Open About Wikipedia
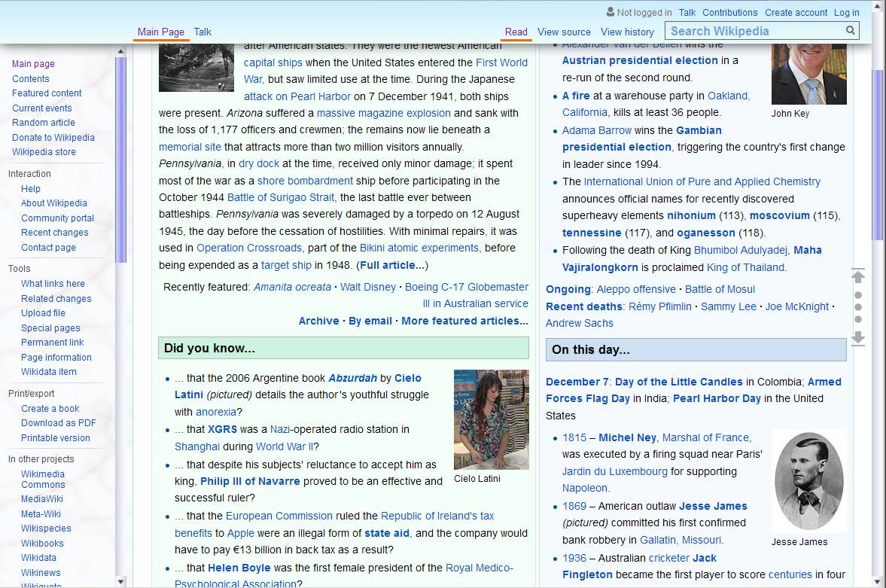 click(54, 203)
